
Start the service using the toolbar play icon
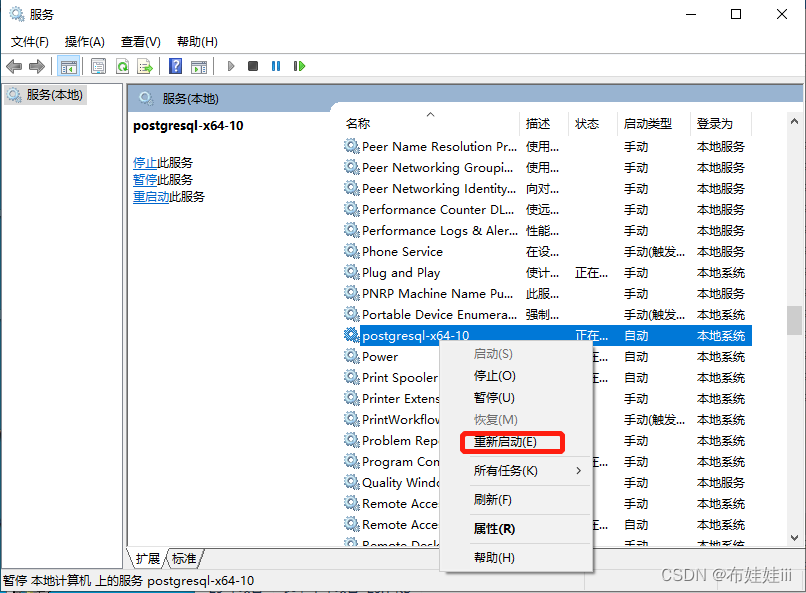pyautogui.click(x=231, y=66)
